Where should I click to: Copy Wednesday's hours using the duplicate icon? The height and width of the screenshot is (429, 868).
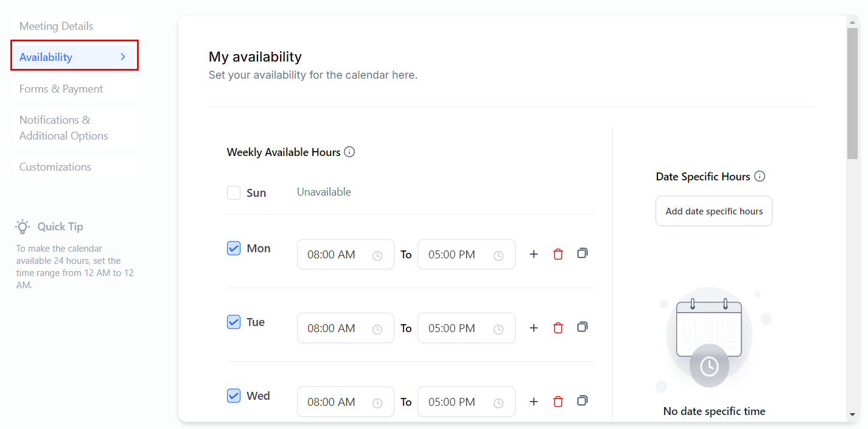tap(583, 400)
